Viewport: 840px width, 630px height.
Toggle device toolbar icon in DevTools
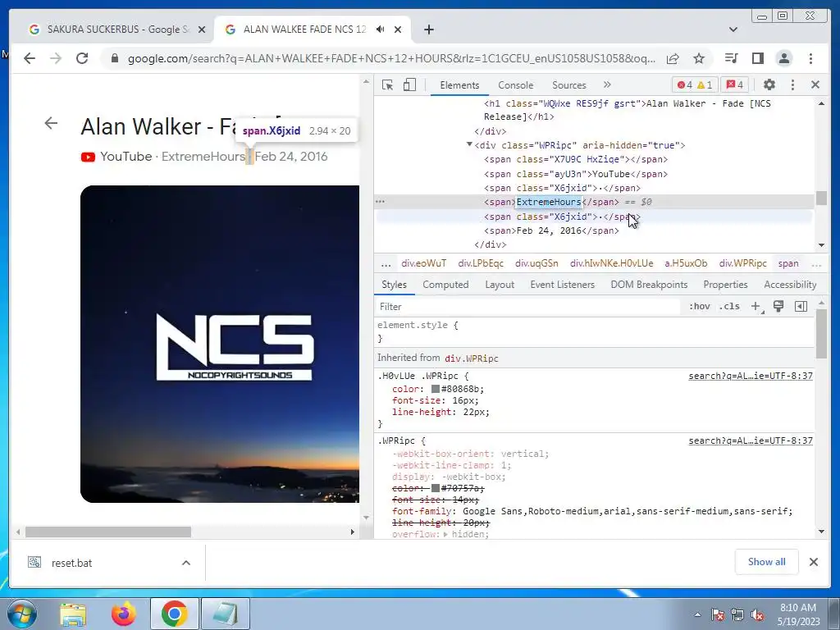click(409, 84)
